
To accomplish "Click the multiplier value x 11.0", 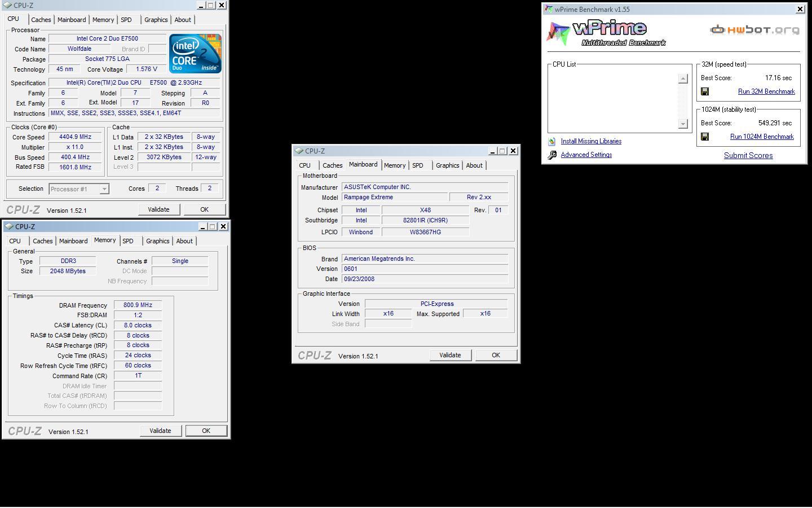I will [x=75, y=147].
